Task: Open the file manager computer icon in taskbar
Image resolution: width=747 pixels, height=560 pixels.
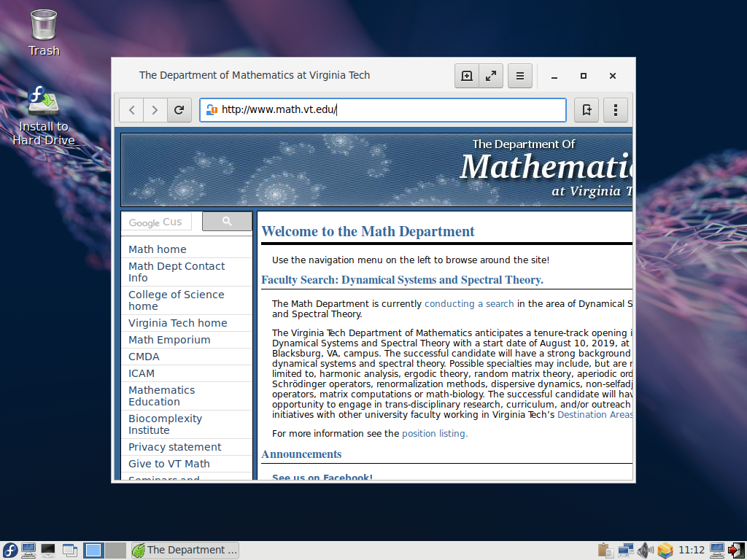Action: click(28, 551)
